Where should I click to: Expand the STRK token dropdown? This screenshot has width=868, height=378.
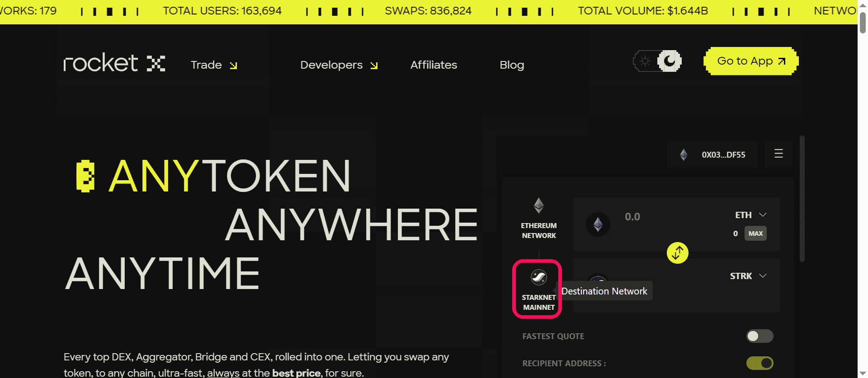coord(748,276)
